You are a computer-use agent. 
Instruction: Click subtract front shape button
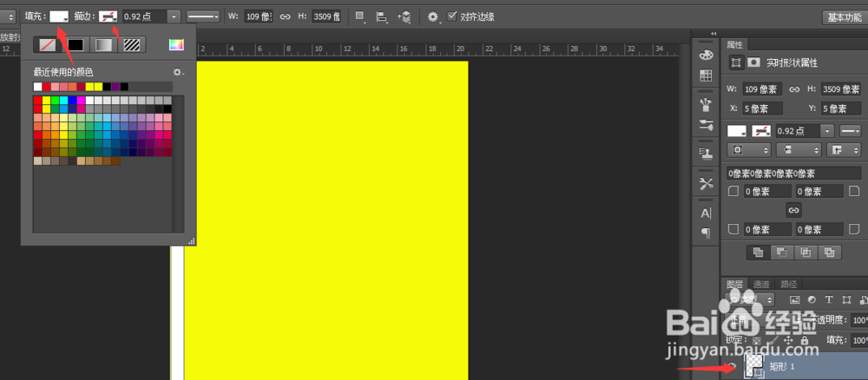tap(782, 252)
